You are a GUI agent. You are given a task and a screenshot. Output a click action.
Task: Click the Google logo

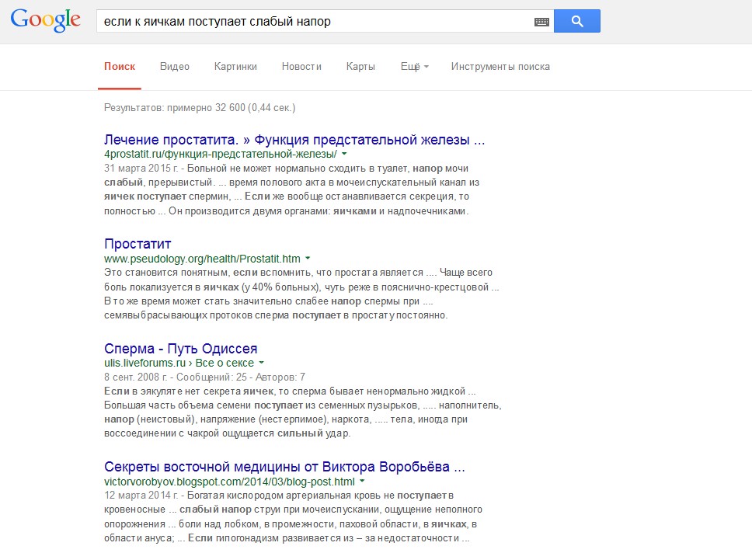[46, 21]
